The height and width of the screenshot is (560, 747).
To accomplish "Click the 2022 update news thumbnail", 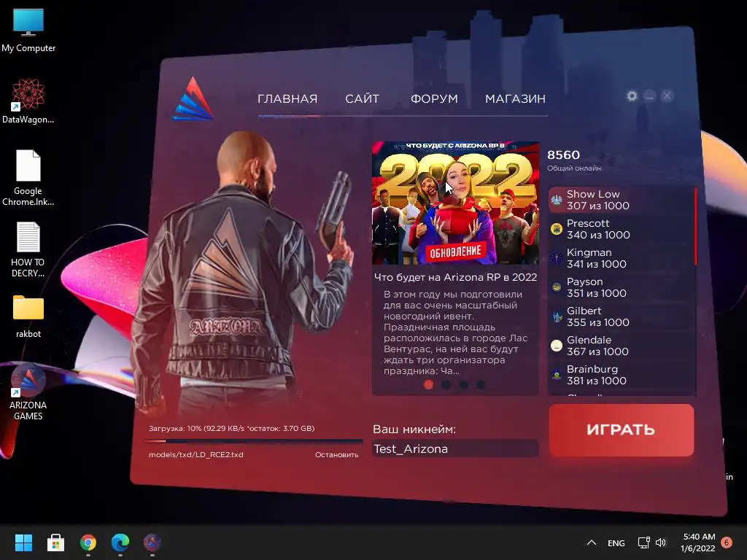I will pos(455,203).
